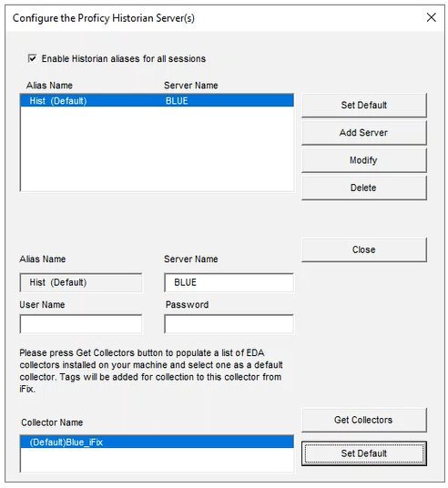Click the Delete button
This screenshot has height=488, width=448.
click(x=364, y=188)
